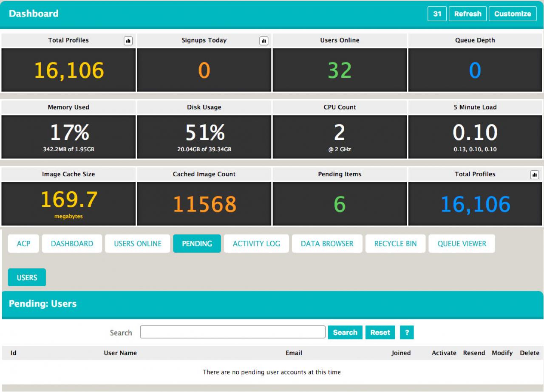This screenshot has width=544, height=392.
Task: Click Signups Today chart icon
Action: click(263, 41)
